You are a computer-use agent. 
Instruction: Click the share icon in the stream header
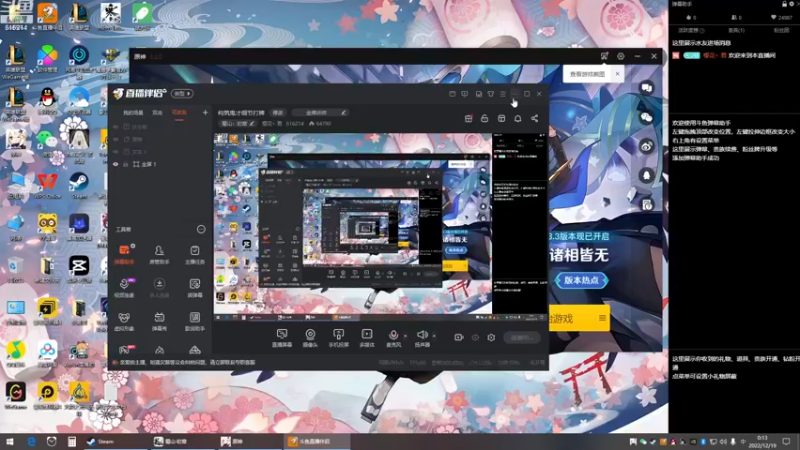(x=534, y=118)
